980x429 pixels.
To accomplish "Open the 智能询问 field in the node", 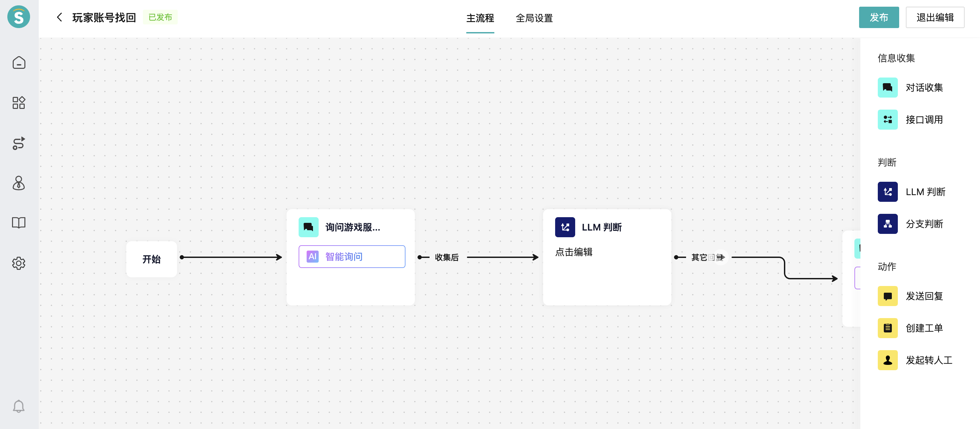I will coord(352,257).
